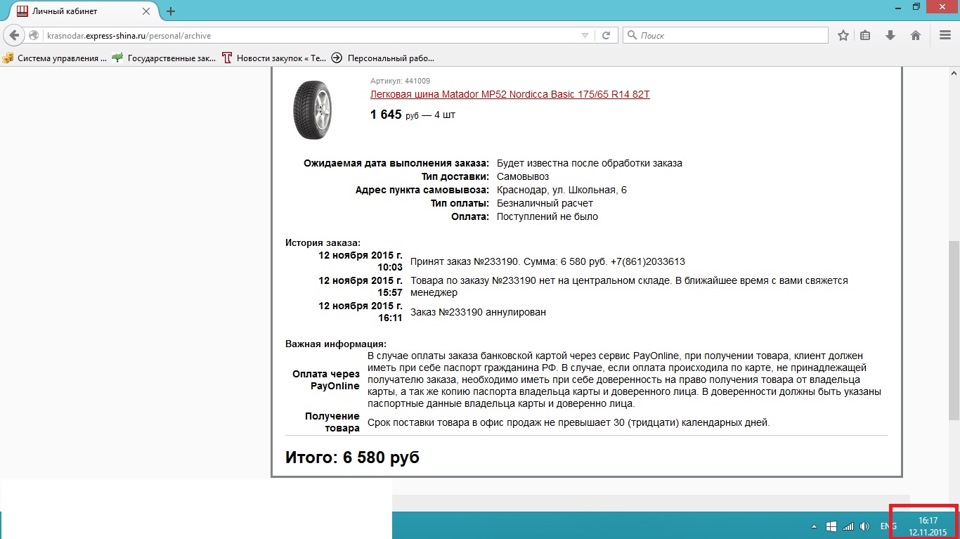Reload the page with the refresh icon
This screenshot has width=960, height=539.
[606, 36]
